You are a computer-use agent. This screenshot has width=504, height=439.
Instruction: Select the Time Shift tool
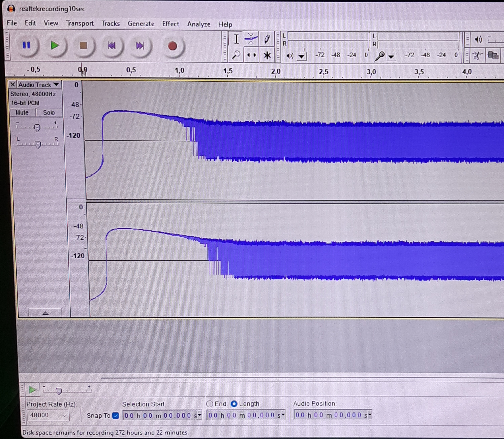(x=251, y=55)
